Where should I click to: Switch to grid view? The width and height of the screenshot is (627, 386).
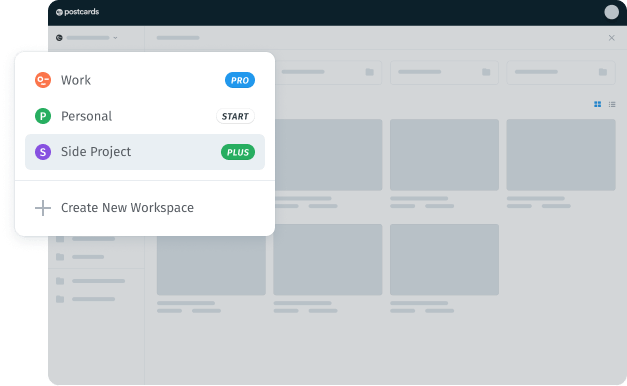tap(597, 104)
